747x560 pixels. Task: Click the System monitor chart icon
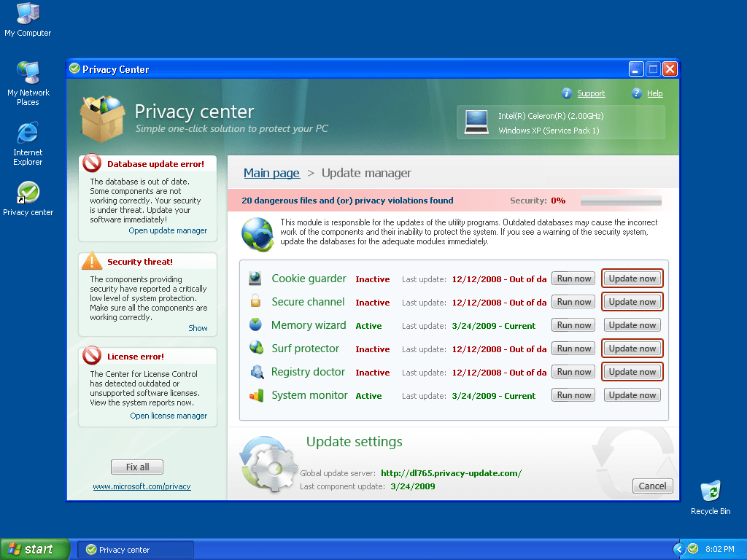256,395
